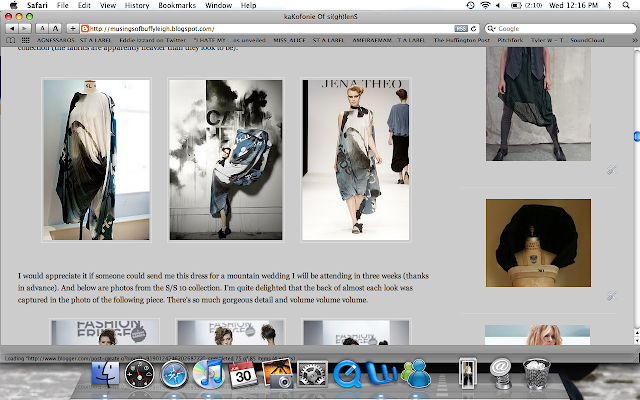Click the Time Machine menu bar icon
640x400 pixels.
(x=470, y=5)
